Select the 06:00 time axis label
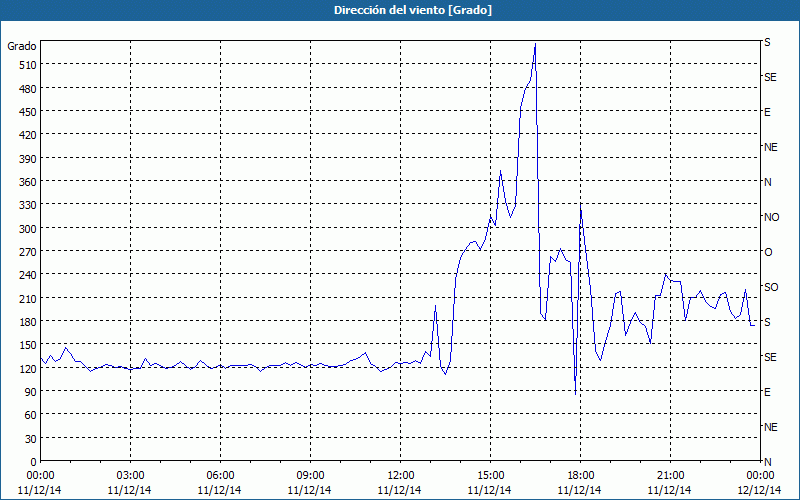Screen dimensions: 800x500 (x=220, y=476)
